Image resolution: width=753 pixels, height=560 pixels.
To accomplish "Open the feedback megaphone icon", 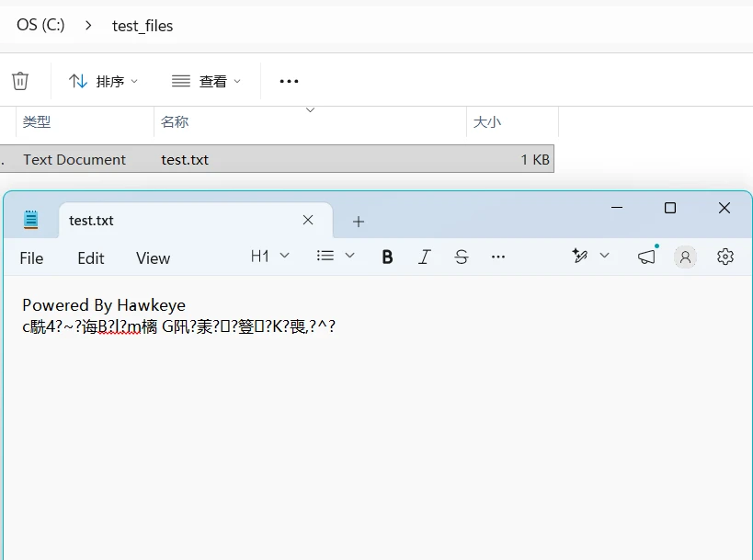I will [646, 257].
